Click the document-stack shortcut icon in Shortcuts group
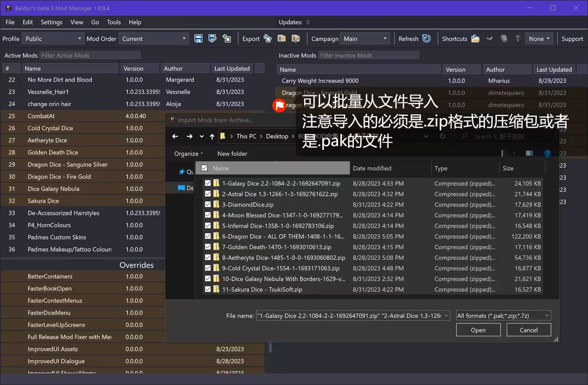 click(x=504, y=38)
